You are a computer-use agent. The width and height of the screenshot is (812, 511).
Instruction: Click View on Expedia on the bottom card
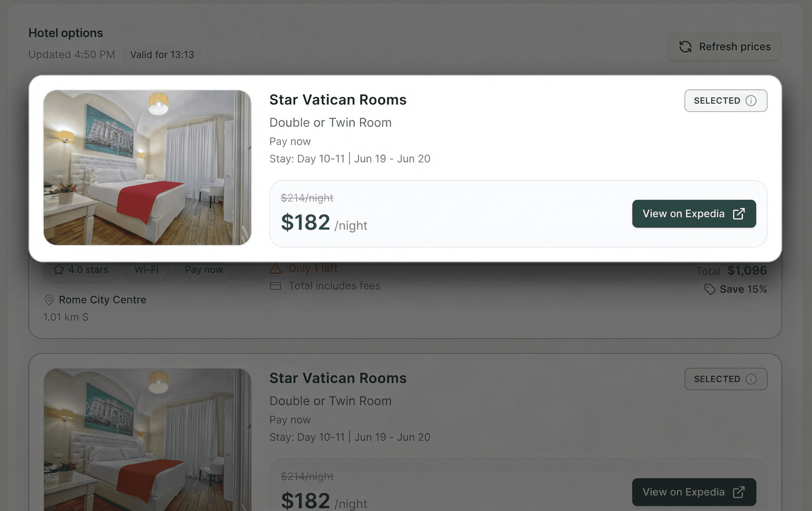click(x=684, y=492)
